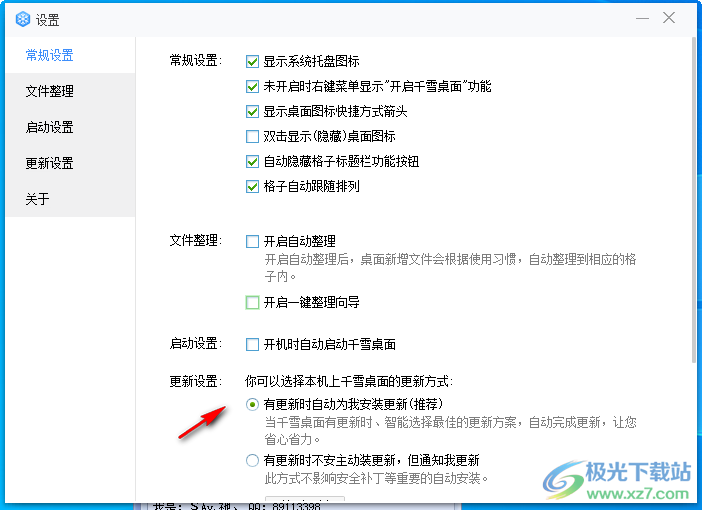
Task: Choose 有更新时不安主动装更新，但通知我更新 radio option
Action: pyautogui.click(x=253, y=460)
